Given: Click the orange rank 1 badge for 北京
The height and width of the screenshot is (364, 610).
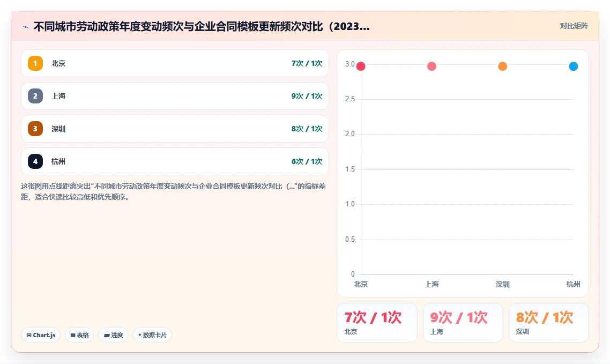Looking at the screenshot, I should 35,63.
